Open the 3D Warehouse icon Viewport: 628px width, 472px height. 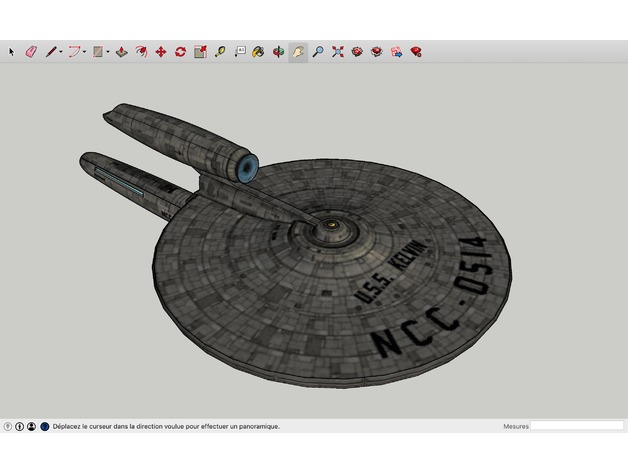point(357,52)
